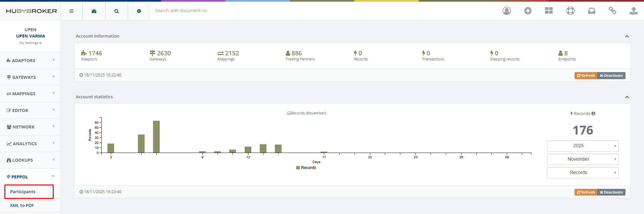
Task: Collapse the PEPPOL sidebar menu
Action: [x=30, y=177]
